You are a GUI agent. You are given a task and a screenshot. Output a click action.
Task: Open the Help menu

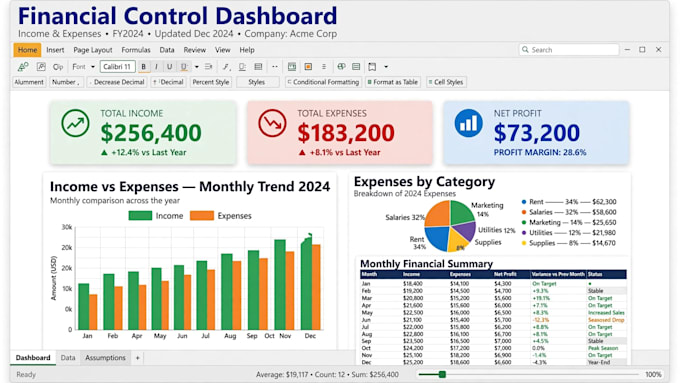[x=247, y=50]
